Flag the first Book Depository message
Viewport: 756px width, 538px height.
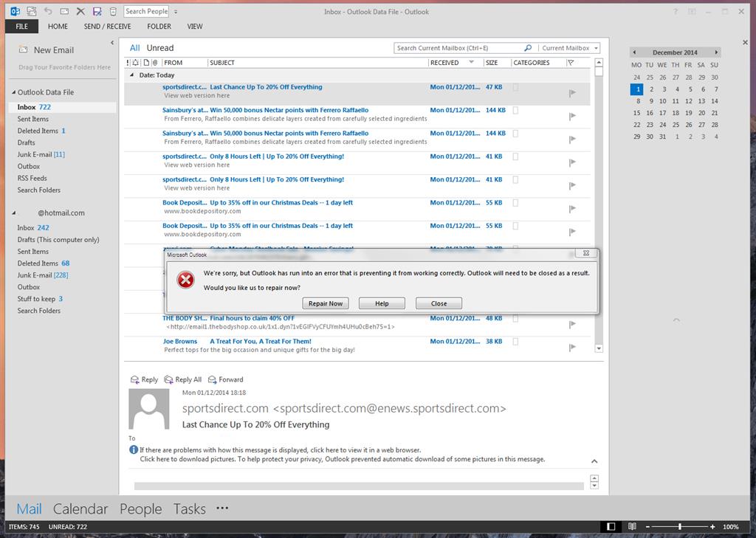point(572,209)
